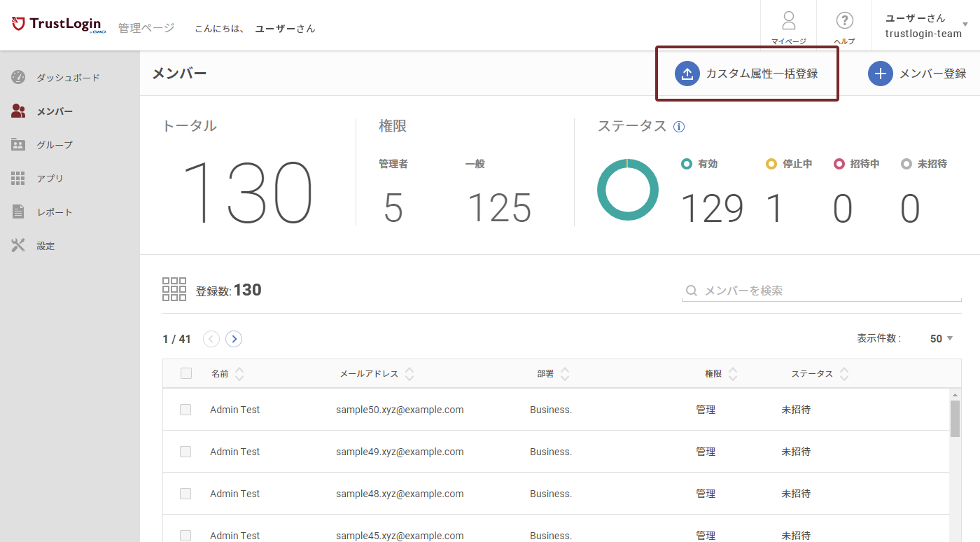The height and width of the screenshot is (542, 980).
Task: Go to previous page arrow
Action: [211, 339]
